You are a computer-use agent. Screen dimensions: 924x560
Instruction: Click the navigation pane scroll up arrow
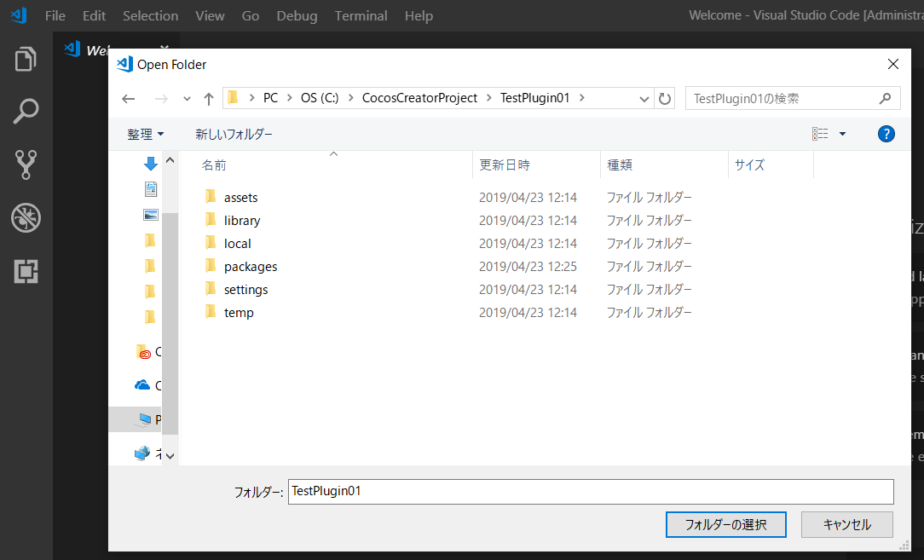click(170, 160)
